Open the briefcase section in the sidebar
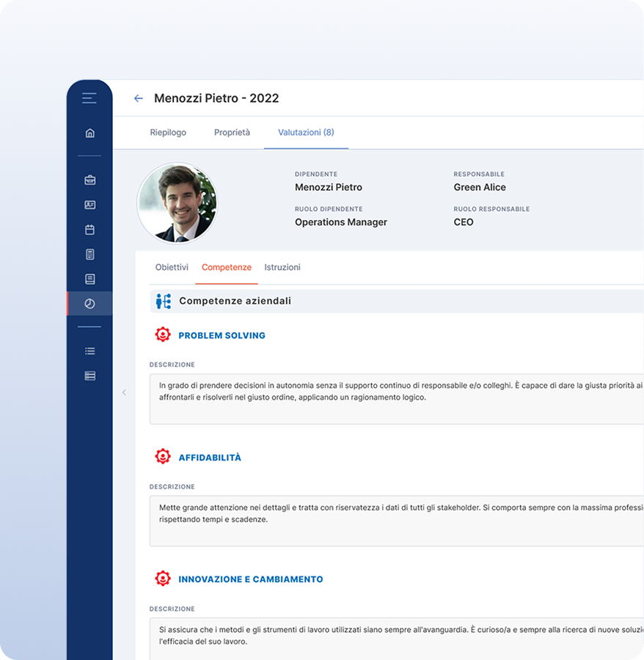 [x=89, y=180]
